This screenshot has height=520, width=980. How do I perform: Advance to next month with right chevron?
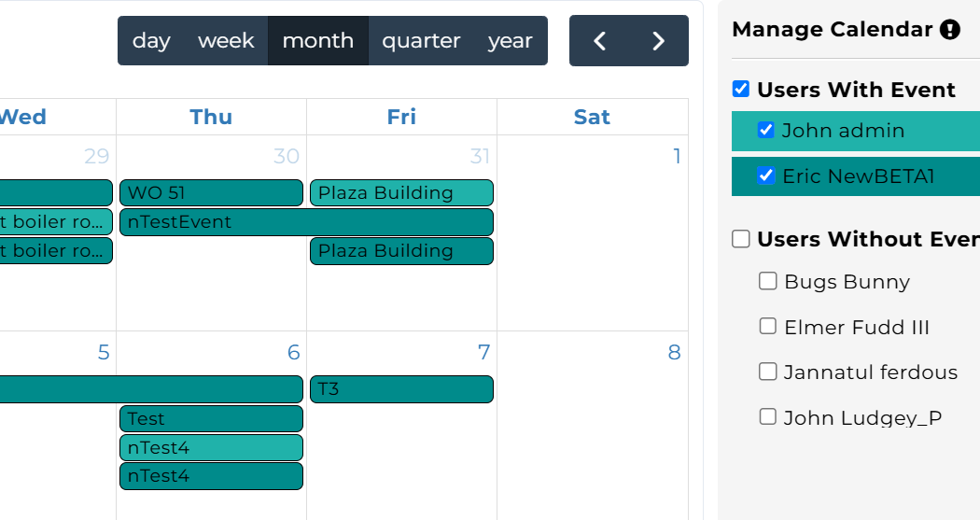[x=658, y=41]
